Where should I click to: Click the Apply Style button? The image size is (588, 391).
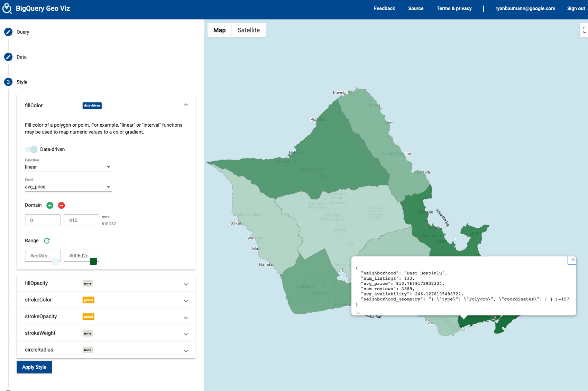click(x=34, y=367)
